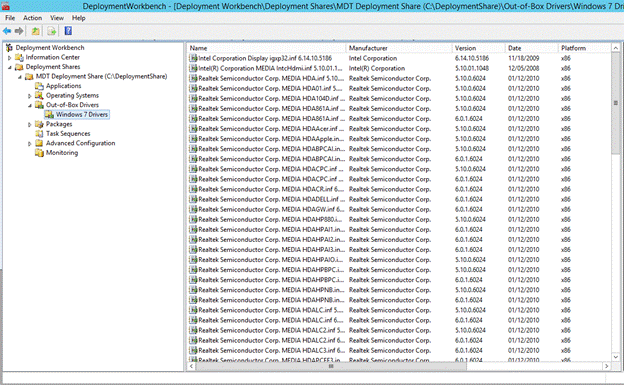The height and width of the screenshot is (385, 624).
Task: Click the Information Center folder icon
Action: pyautogui.click(x=19, y=57)
